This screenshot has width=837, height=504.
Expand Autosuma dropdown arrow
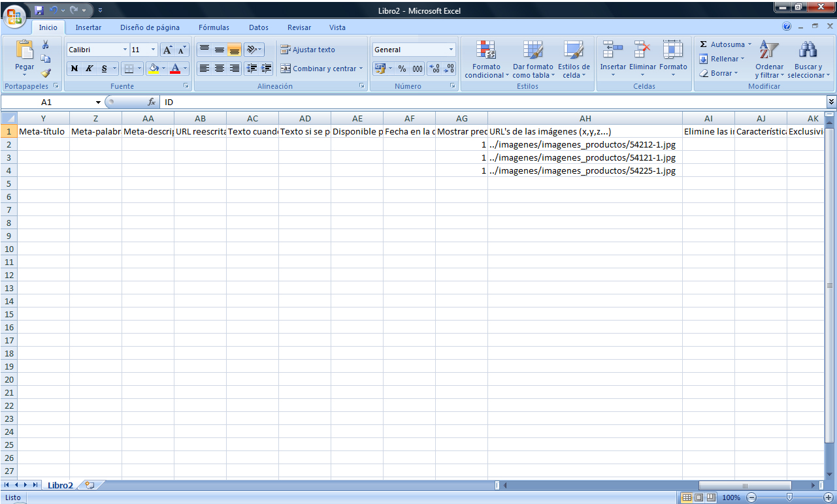click(x=749, y=44)
